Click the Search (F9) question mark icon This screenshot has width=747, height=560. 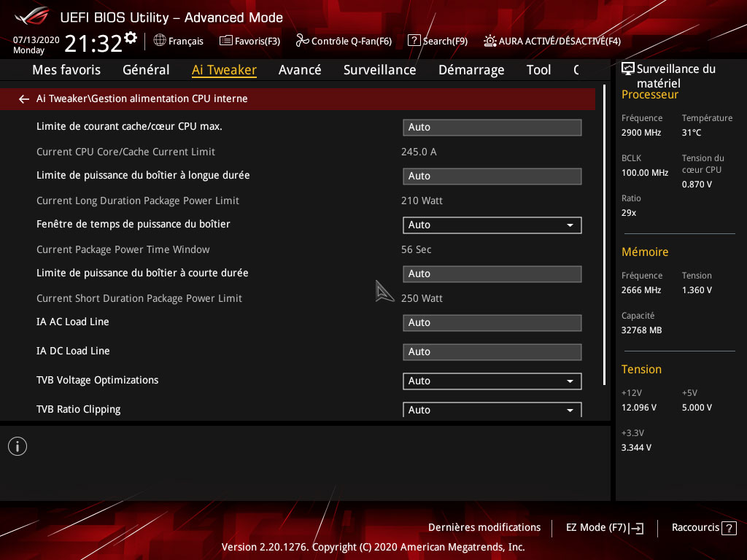[414, 41]
